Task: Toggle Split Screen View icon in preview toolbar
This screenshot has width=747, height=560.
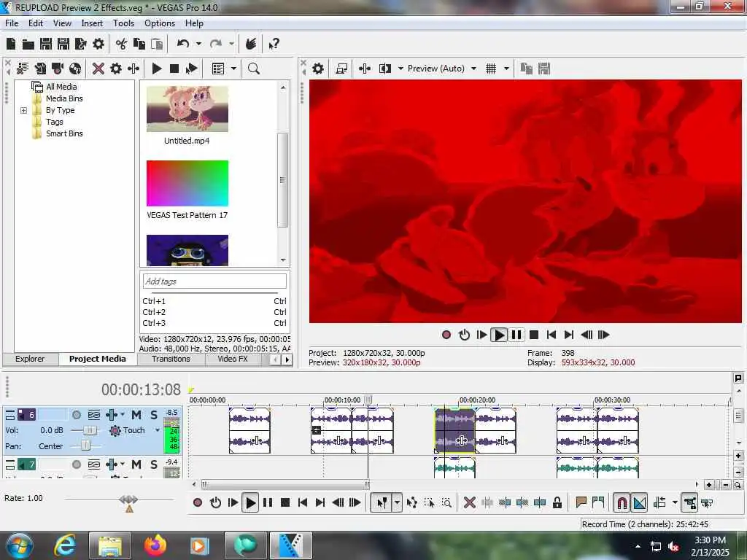Action: (385, 69)
